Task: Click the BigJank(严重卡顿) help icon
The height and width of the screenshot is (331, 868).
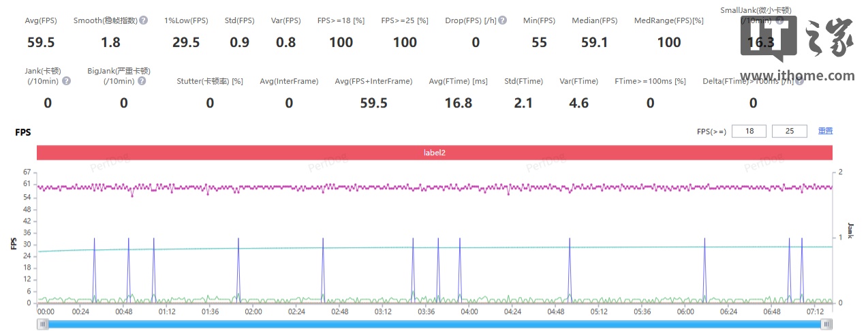Action: [x=142, y=81]
